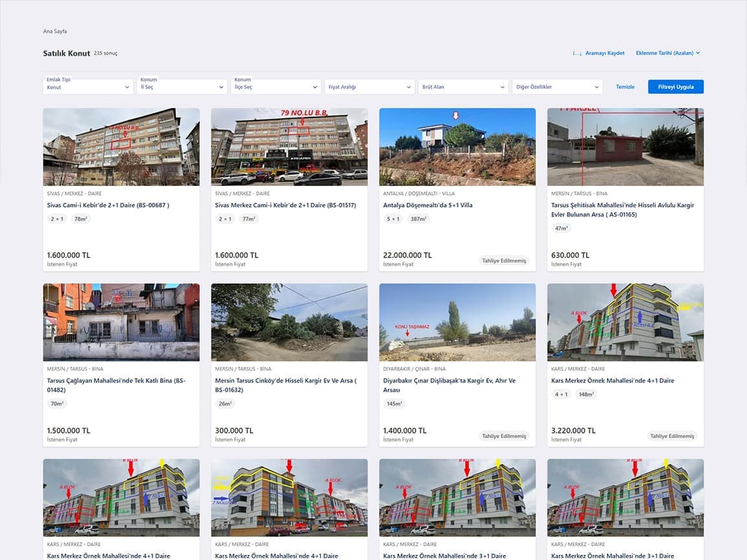This screenshot has width=747, height=560.
Task: Click the save search icon beside Aramayı Kaydet
Action: [x=577, y=53]
